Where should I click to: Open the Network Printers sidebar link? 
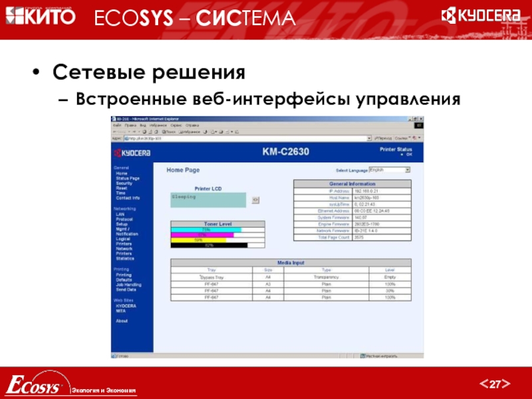click(124, 251)
